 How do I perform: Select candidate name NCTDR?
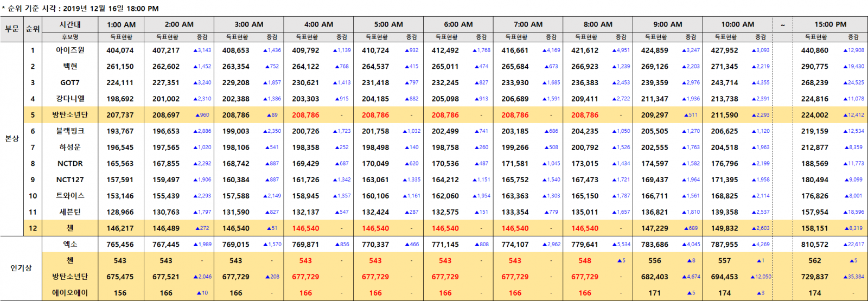(70, 163)
